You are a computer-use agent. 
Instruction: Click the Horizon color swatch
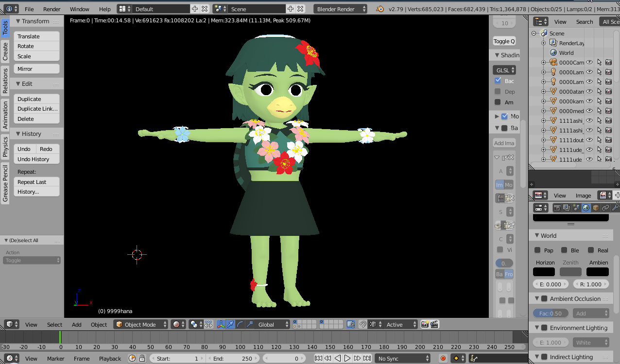click(544, 272)
